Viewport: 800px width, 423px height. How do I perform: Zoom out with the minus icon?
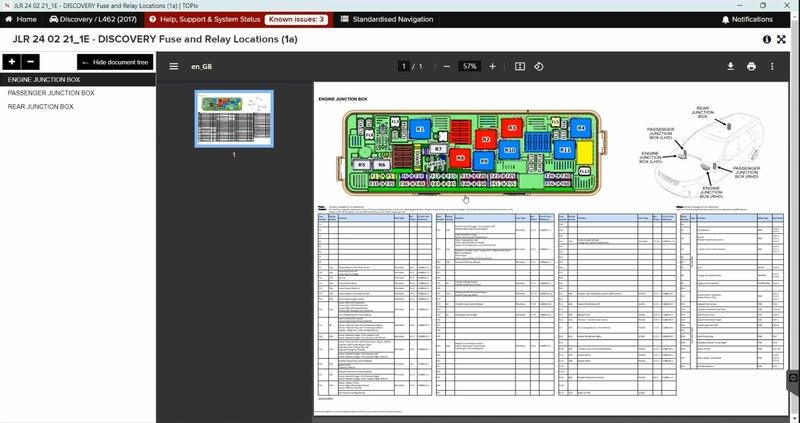447,66
